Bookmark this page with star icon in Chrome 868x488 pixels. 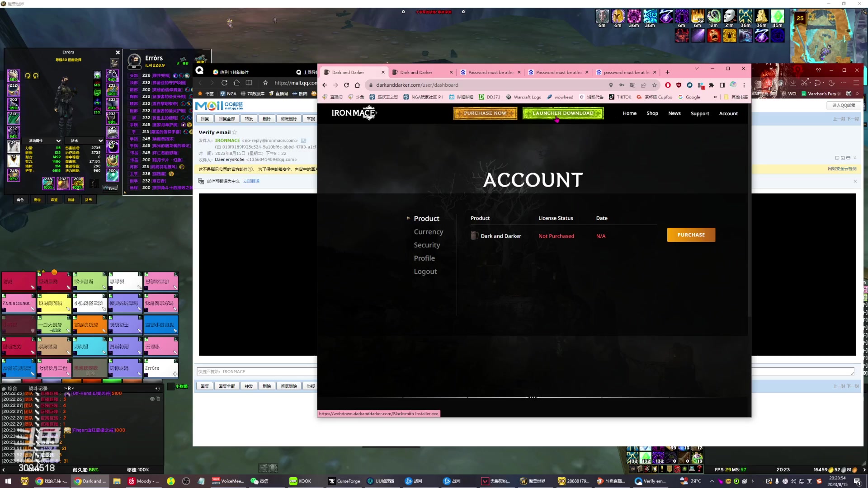click(654, 85)
